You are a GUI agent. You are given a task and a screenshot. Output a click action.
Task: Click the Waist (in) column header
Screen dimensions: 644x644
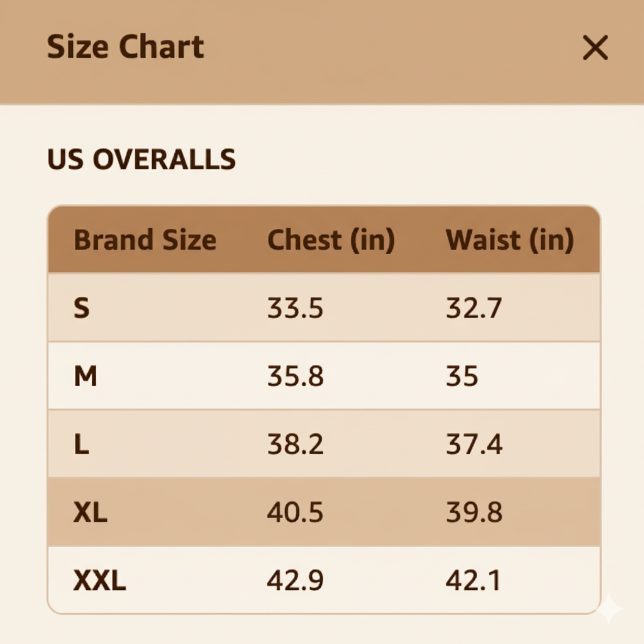click(509, 241)
